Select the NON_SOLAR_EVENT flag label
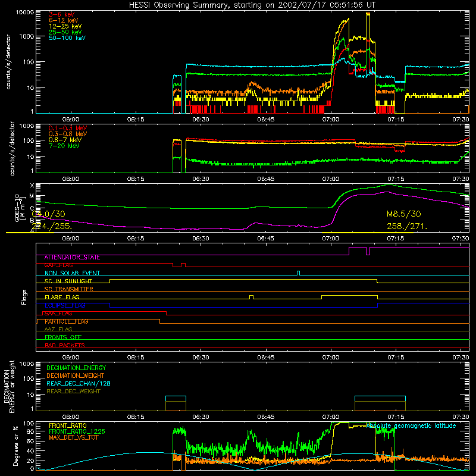Image resolution: width=476 pixels, height=476 pixels. (72, 273)
